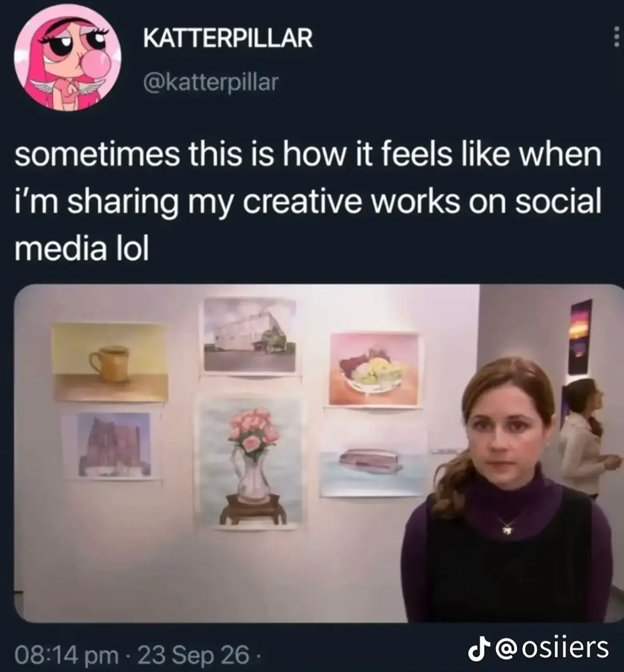Click the TikTok logo watermark
The height and width of the screenshot is (672, 624).
point(475,648)
